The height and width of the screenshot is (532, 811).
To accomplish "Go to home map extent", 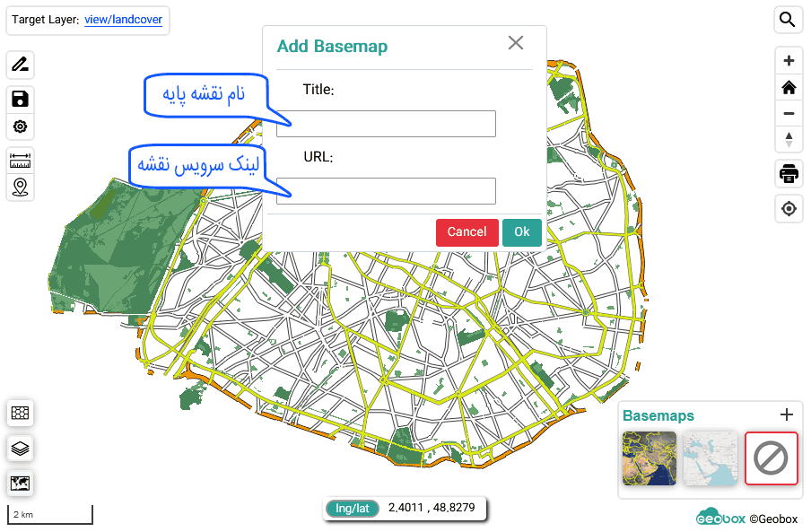I will coord(789,87).
